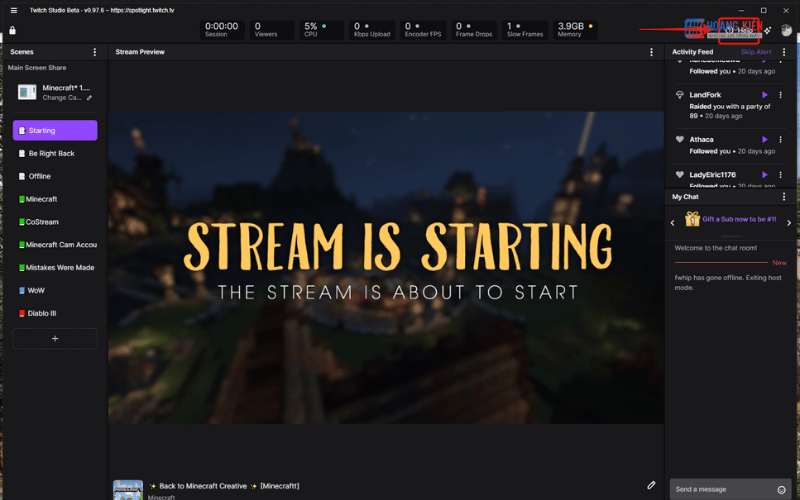Click the Minecraft game box art thumbnail
The width and height of the screenshot is (800, 500).
(128, 490)
